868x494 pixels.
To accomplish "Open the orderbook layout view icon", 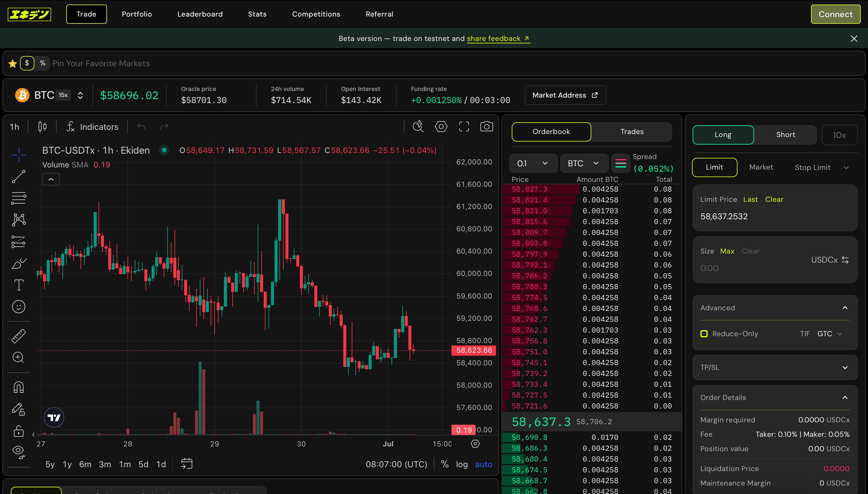I will 621,163.
